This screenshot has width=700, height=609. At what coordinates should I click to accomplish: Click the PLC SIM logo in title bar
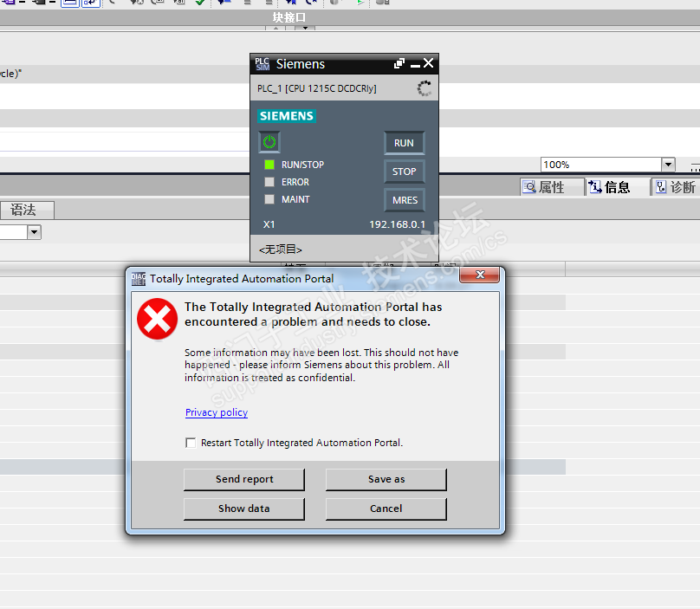[262, 64]
